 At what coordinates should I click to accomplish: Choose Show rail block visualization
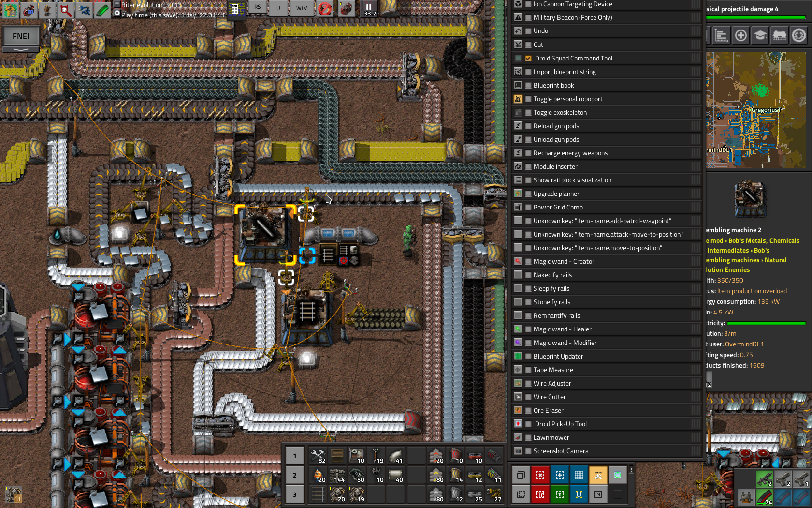pos(607,180)
